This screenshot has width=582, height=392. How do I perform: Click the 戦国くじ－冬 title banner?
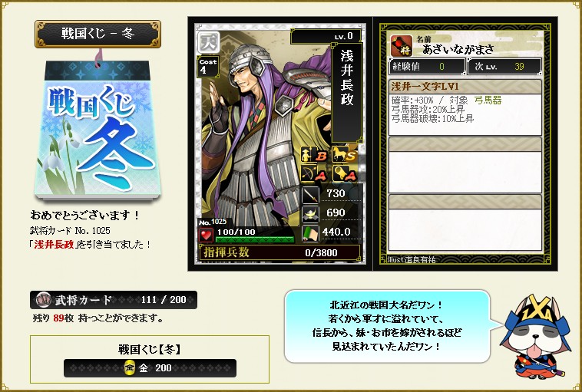pyautogui.click(x=98, y=34)
